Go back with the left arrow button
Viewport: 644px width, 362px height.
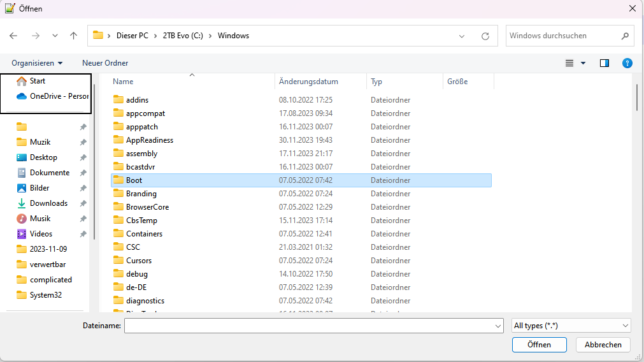coord(13,36)
